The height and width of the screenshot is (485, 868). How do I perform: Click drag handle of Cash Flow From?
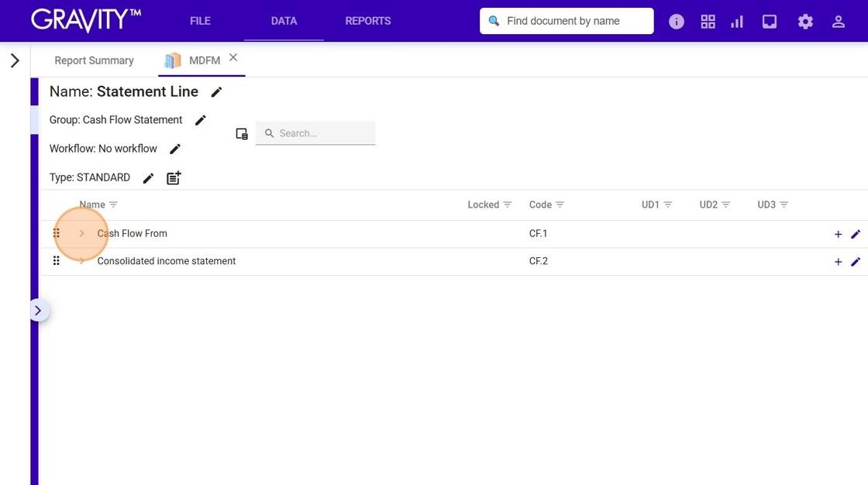(56, 233)
